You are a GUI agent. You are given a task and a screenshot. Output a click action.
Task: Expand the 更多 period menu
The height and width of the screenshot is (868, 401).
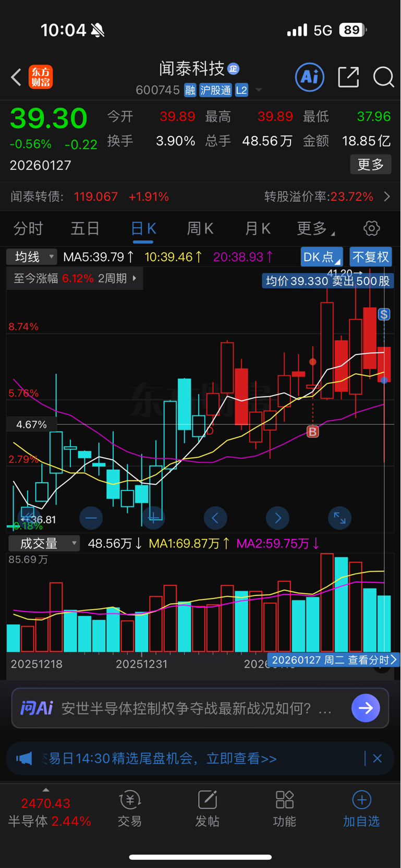coord(316,228)
